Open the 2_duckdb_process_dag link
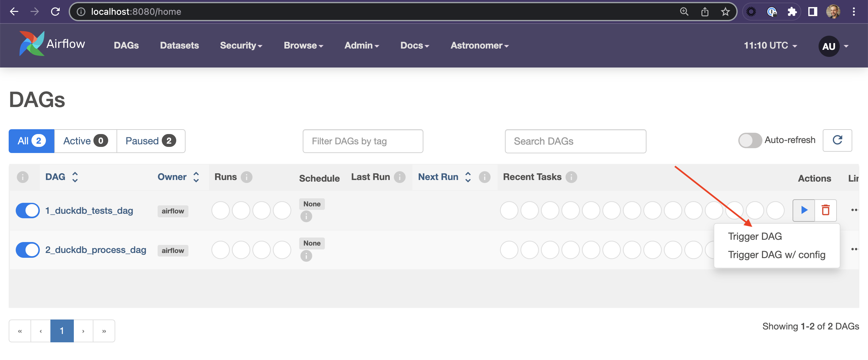868x360 pixels. click(x=96, y=250)
